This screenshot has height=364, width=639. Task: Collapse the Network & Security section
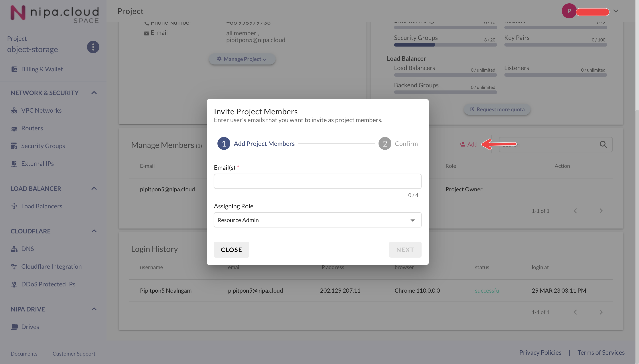click(94, 93)
